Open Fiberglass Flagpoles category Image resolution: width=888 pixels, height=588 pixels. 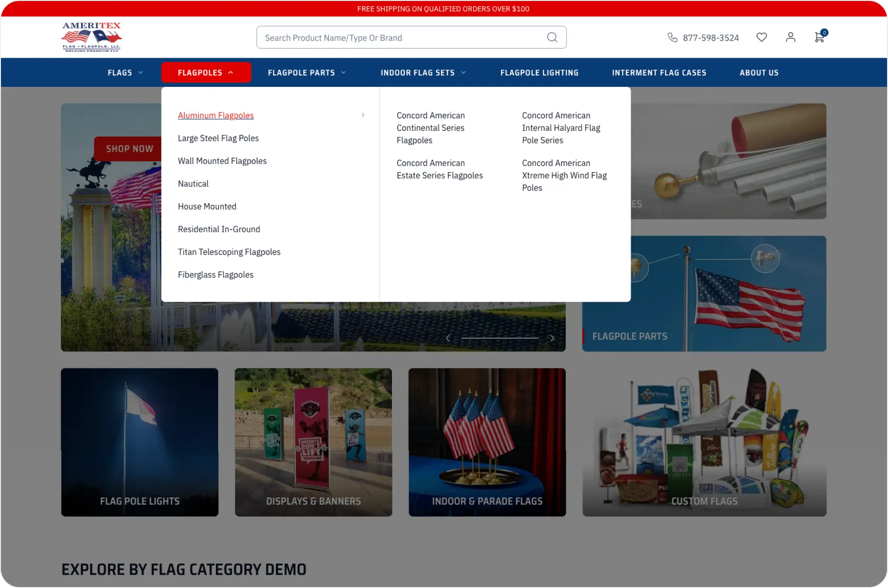215,275
